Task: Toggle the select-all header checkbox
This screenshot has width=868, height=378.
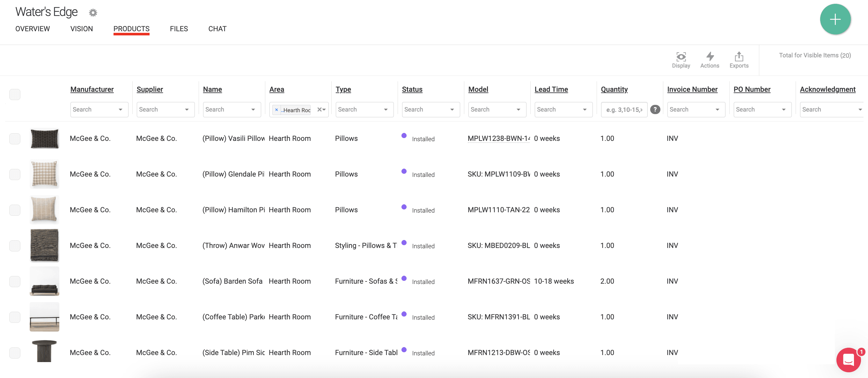Action: click(x=15, y=94)
